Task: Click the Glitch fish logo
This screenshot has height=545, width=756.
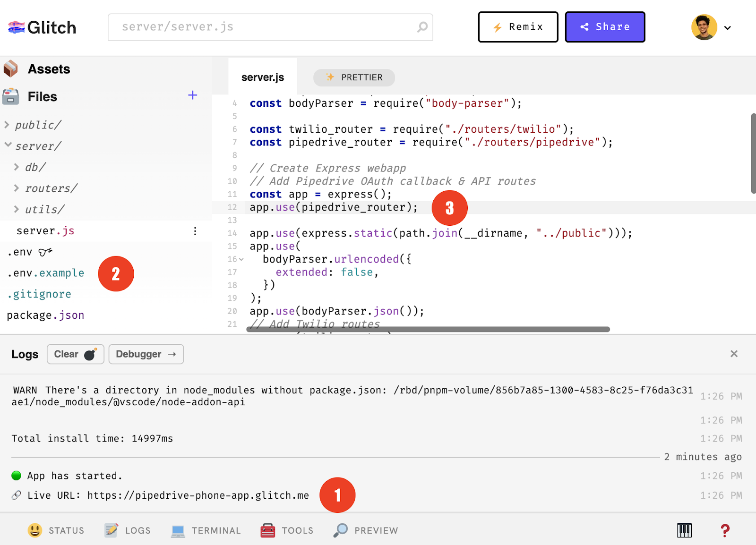Action: tap(16, 27)
